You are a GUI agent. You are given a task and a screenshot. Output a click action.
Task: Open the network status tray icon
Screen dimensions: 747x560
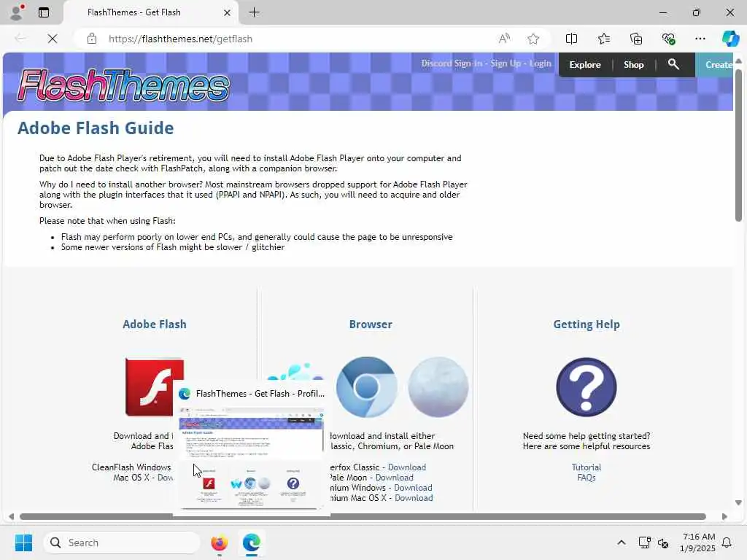tap(644, 542)
